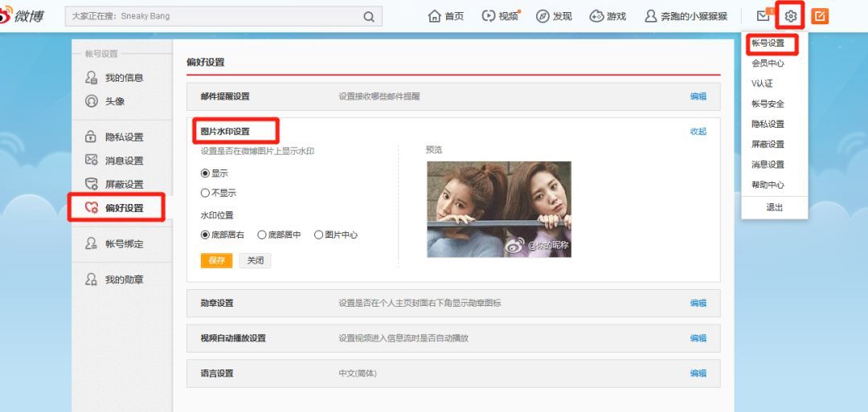Select 帐号安全 from settings dropdown menu

[768, 104]
